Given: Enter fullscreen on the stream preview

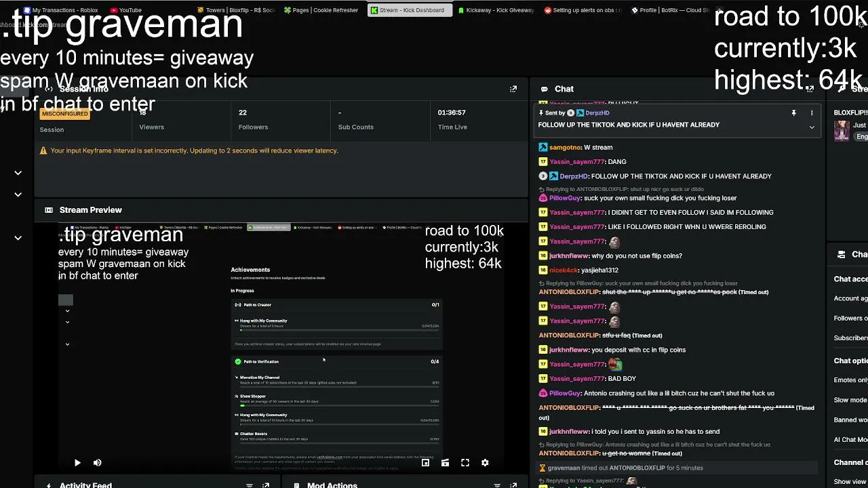Looking at the screenshot, I should pos(465,463).
